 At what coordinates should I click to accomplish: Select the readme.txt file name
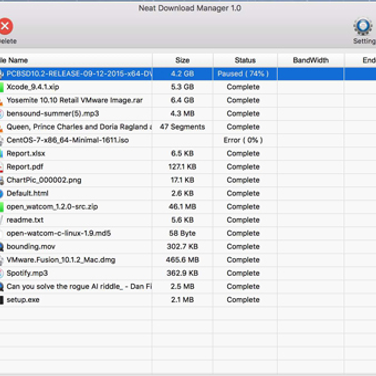point(25,220)
